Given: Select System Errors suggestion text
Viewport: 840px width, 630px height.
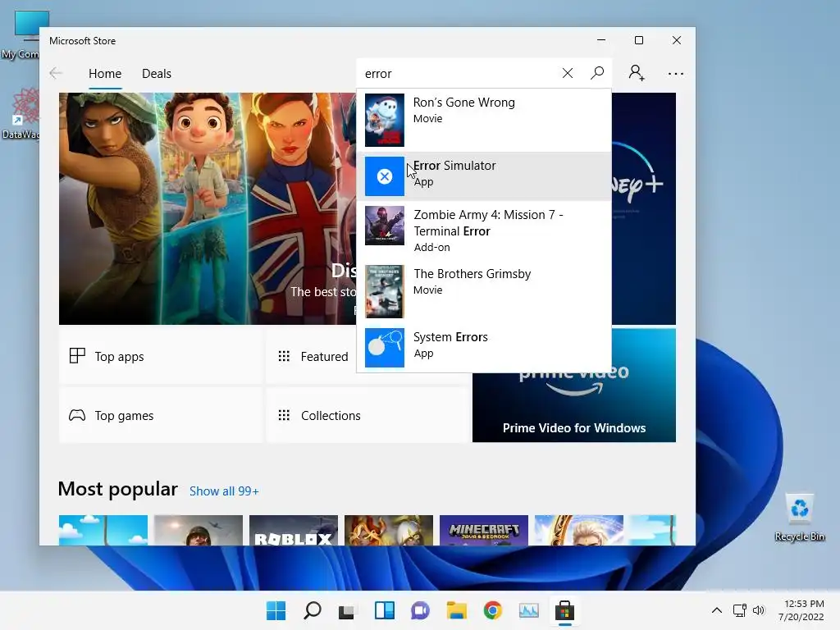Looking at the screenshot, I should click(x=450, y=337).
